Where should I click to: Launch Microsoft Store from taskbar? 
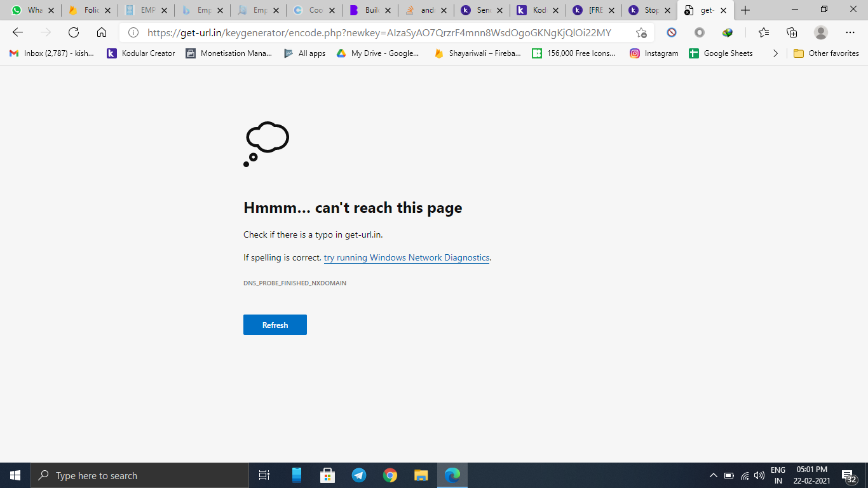(x=328, y=475)
